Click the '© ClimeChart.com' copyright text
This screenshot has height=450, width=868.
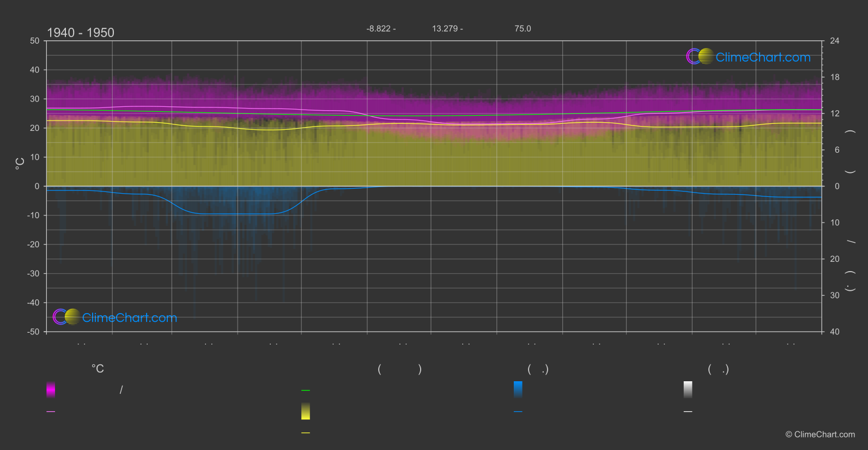point(820,434)
